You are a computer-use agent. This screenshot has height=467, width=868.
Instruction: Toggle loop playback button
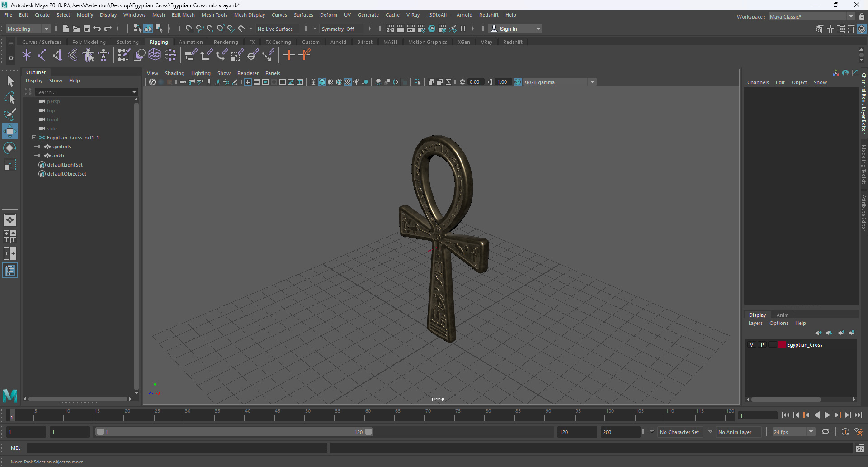(826, 432)
